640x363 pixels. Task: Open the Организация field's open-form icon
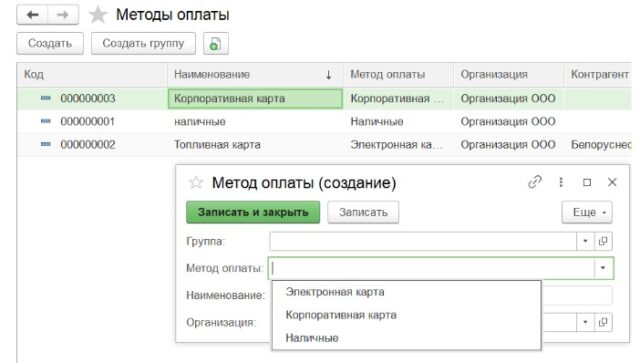click(603, 322)
